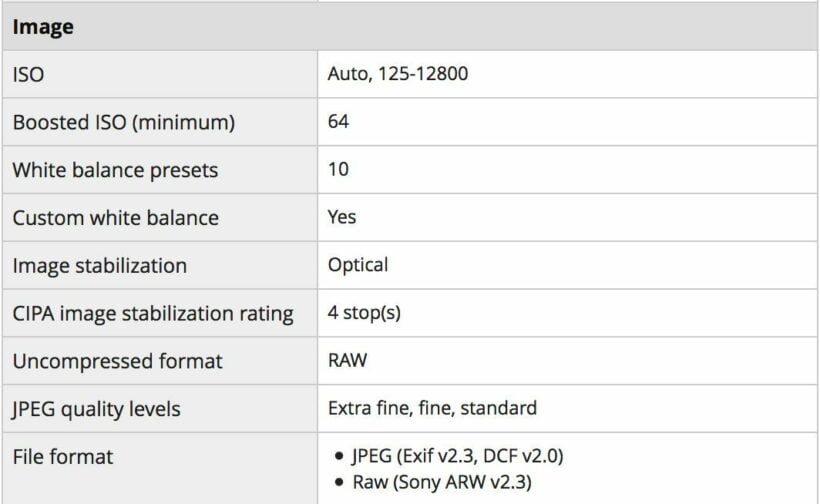
Task: Click the 'Yes' custom white balance value
Action: coord(342,217)
